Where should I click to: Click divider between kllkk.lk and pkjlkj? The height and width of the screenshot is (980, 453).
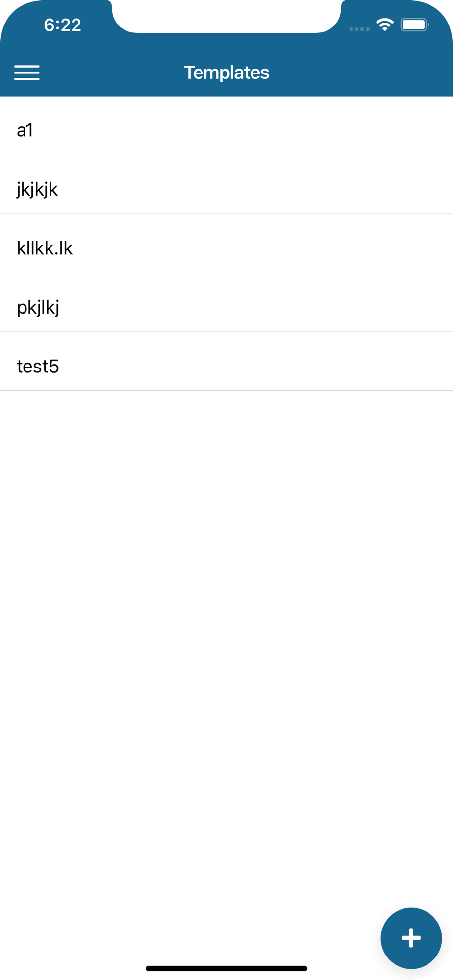pyautogui.click(x=226, y=272)
